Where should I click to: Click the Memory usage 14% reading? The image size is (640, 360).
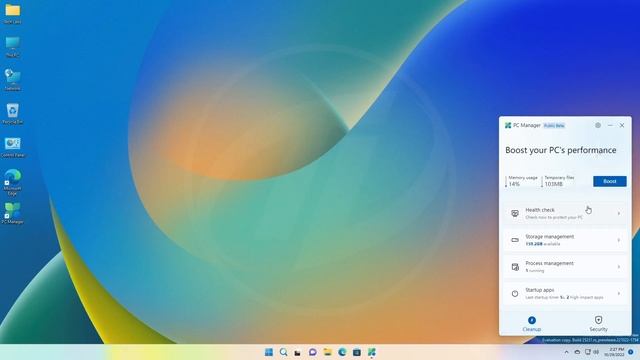pyautogui.click(x=522, y=181)
